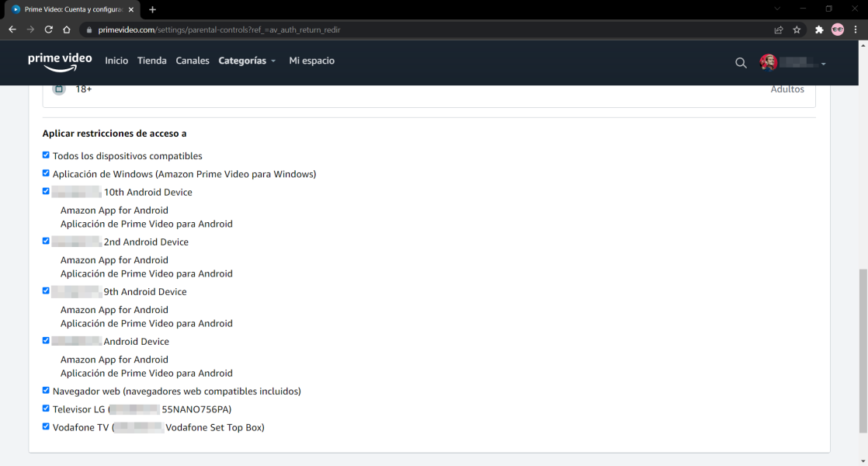Open the Chrome three-dot menu

[856, 30]
